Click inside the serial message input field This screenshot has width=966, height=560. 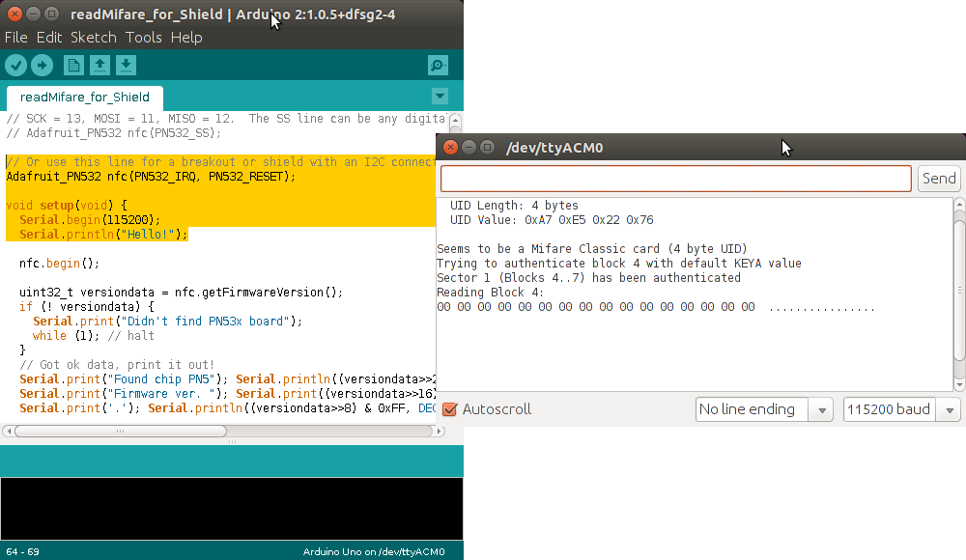pyautogui.click(x=674, y=178)
